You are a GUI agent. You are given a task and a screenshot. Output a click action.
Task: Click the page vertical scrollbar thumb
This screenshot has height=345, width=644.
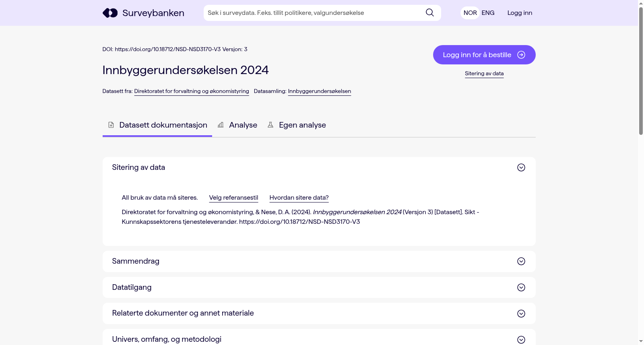[x=641, y=70]
